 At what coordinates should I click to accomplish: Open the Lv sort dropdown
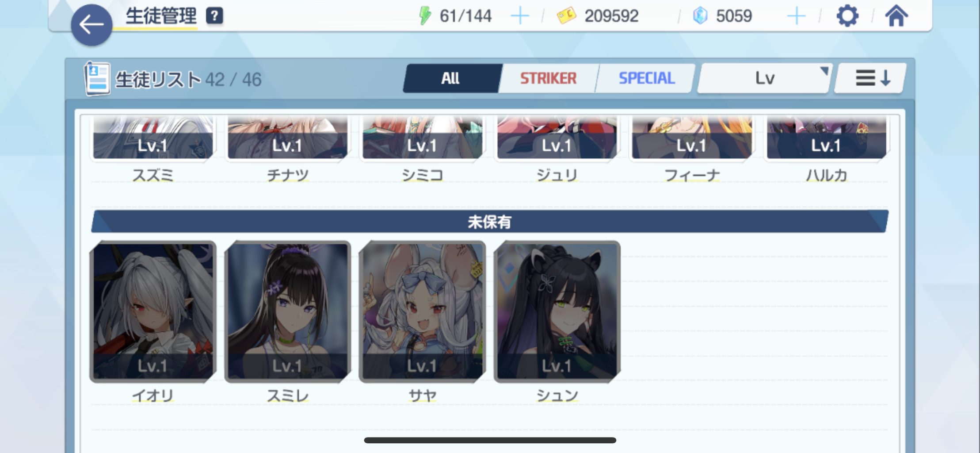click(764, 78)
